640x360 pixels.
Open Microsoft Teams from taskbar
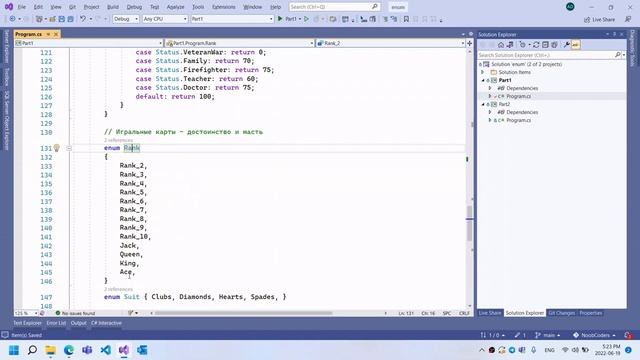pyautogui.click(x=87, y=350)
